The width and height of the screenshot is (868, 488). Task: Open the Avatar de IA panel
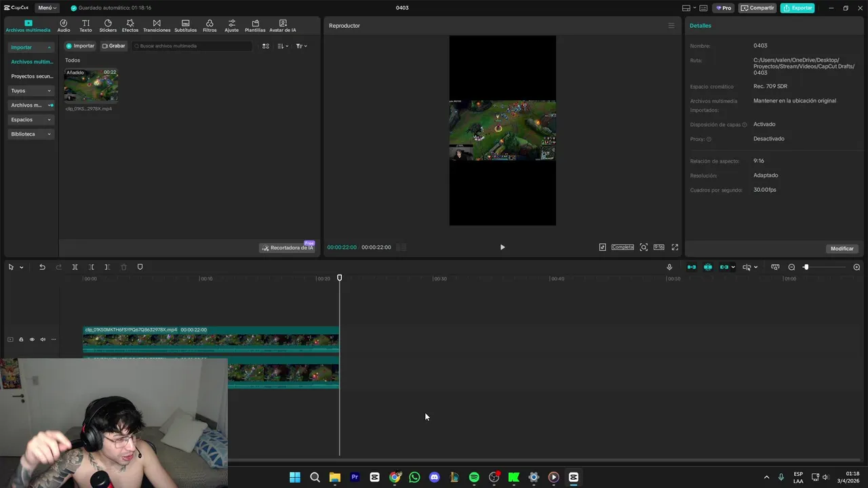283,26
